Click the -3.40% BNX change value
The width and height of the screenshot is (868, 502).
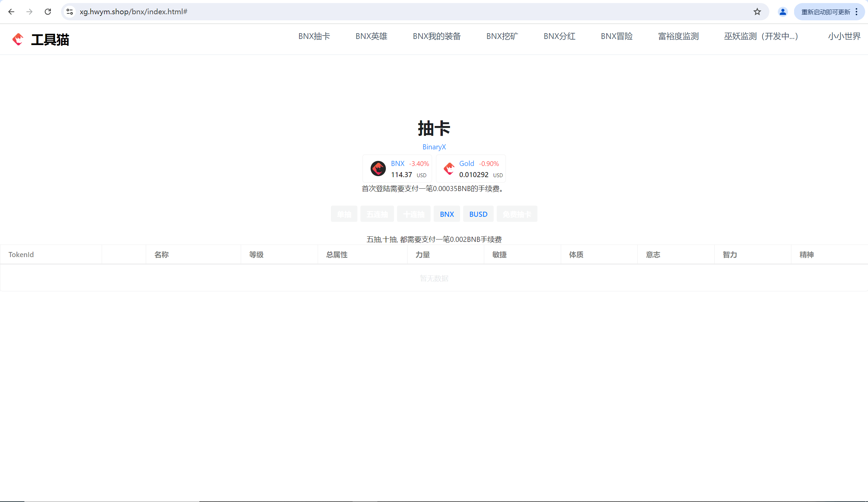pos(419,164)
